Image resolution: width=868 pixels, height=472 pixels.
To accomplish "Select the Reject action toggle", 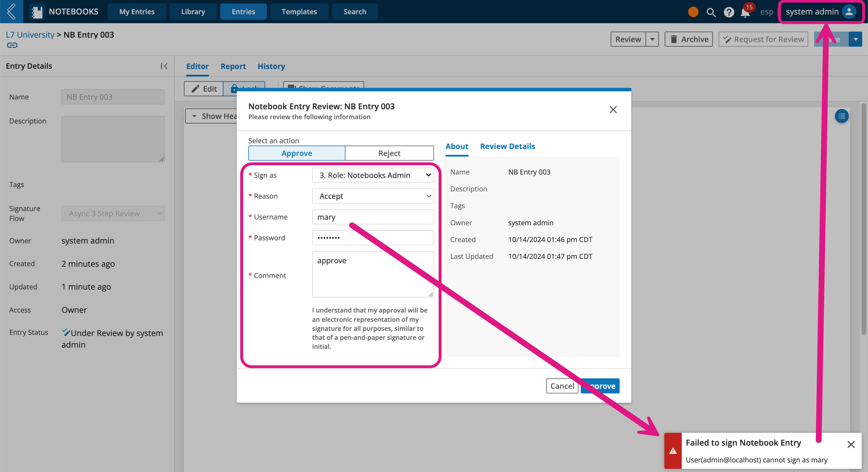I will pos(389,153).
